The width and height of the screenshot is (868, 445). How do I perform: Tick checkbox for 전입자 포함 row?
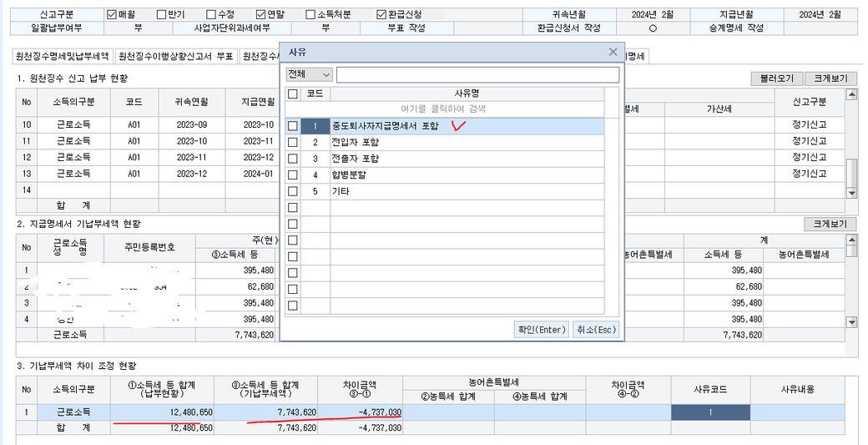click(x=292, y=142)
